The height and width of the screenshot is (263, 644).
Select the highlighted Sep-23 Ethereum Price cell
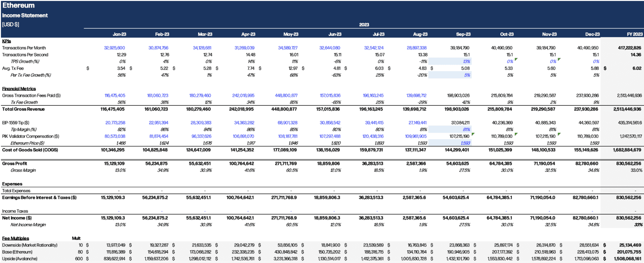450,143
